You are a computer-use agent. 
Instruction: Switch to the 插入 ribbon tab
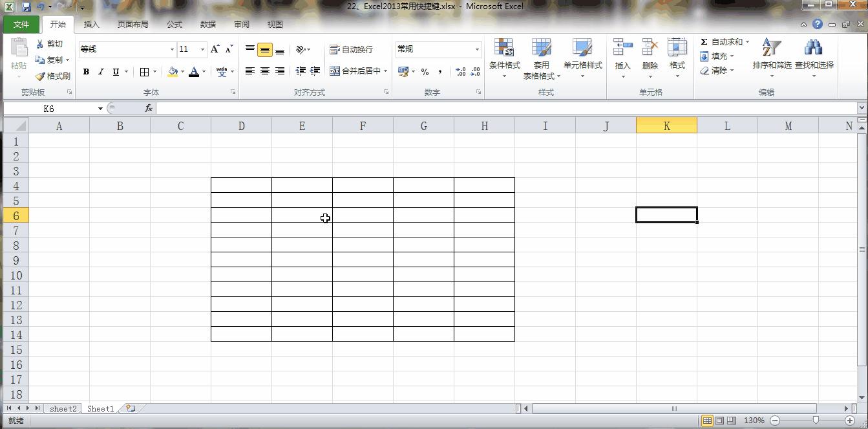coord(90,24)
